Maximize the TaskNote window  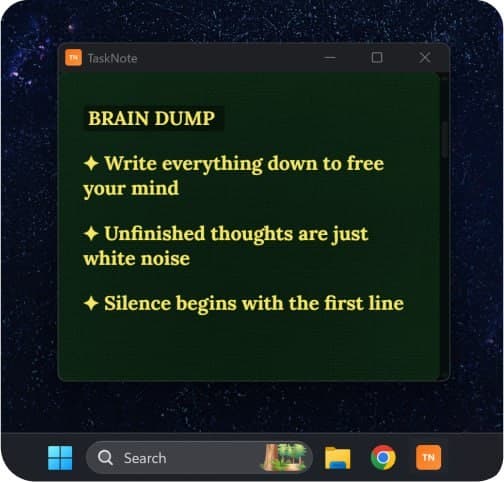[x=377, y=58]
